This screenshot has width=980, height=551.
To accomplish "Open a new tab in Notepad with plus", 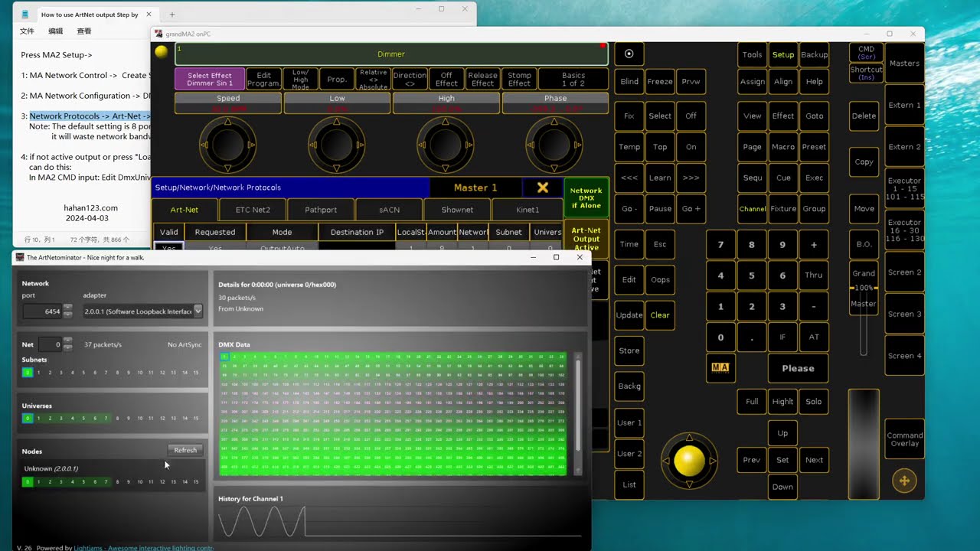I will pos(171,15).
